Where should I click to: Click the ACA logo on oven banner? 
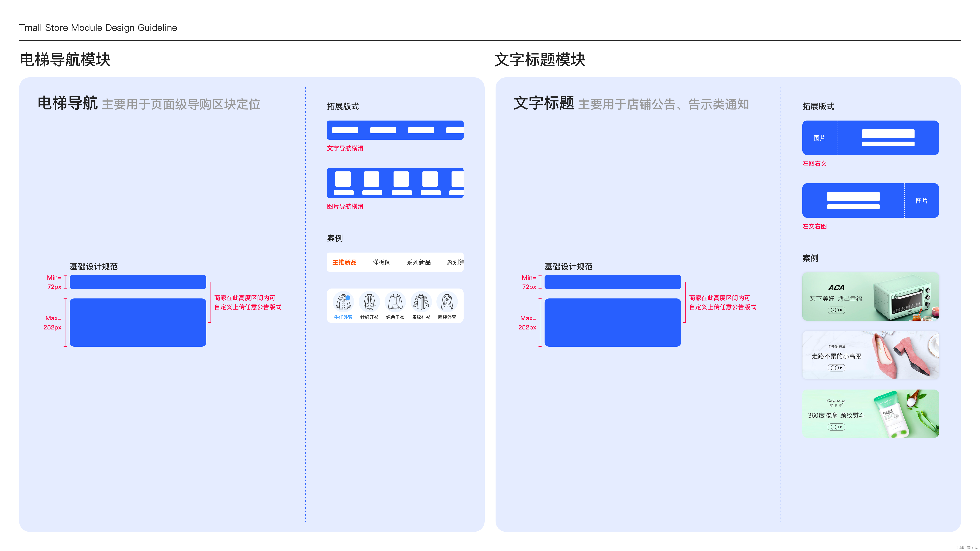pos(836,288)
